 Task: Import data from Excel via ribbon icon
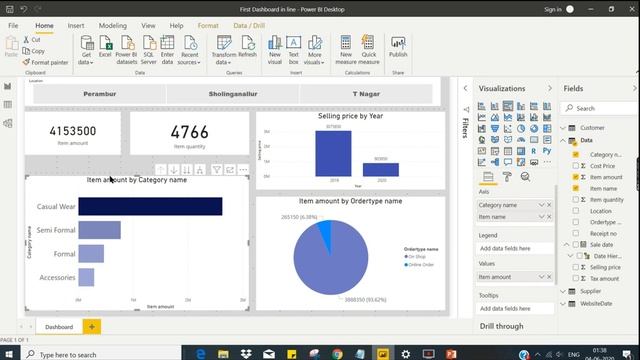click(105, 46)
